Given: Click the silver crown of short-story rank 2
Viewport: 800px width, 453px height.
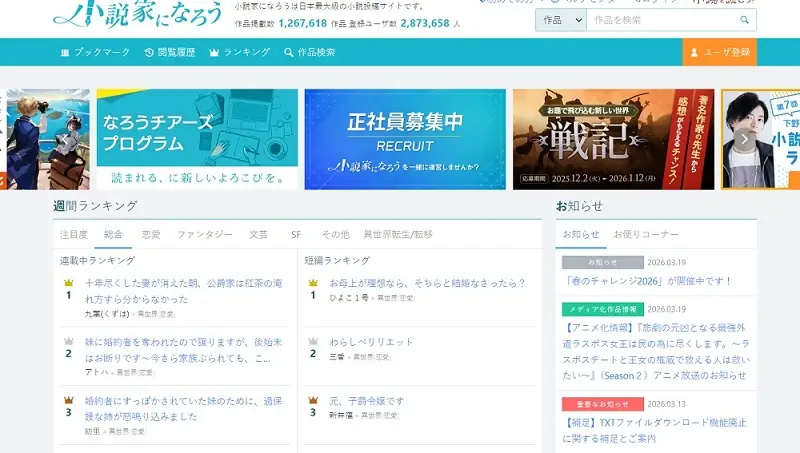Looking at the screenshot, I should [313, 341].
